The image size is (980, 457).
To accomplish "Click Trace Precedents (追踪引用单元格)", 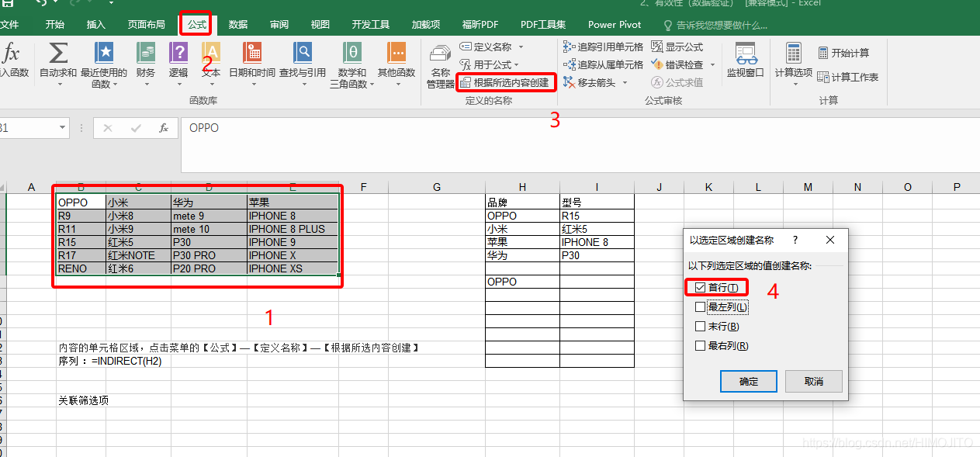I will [604, 47].
